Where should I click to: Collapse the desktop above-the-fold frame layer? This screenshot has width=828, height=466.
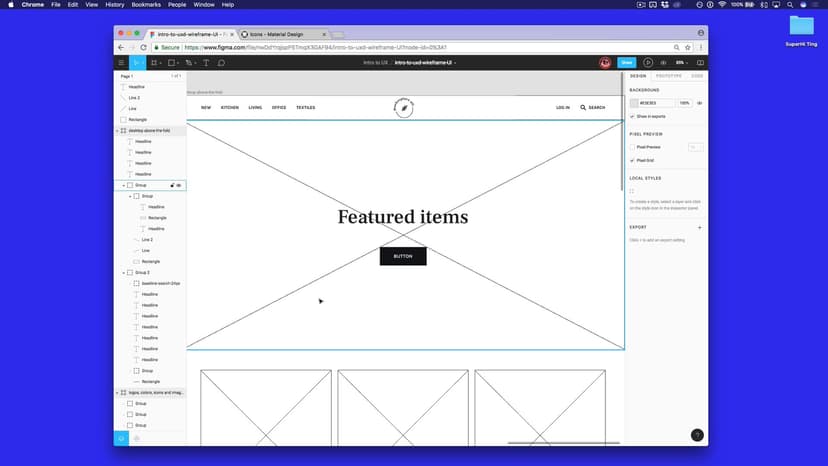pyautogui.click(x=118, y=130)
